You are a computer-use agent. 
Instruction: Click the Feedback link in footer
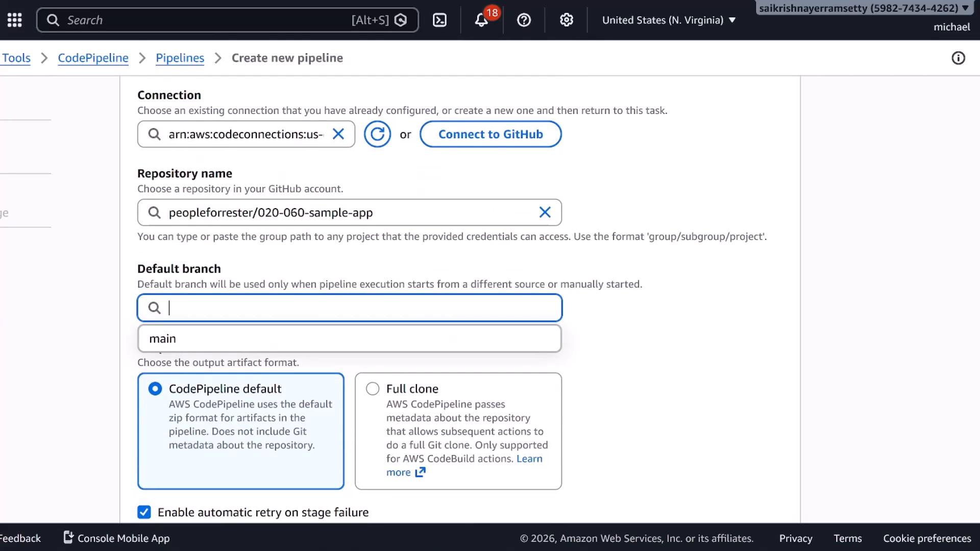pyautogui.click(x=20, y=538)
